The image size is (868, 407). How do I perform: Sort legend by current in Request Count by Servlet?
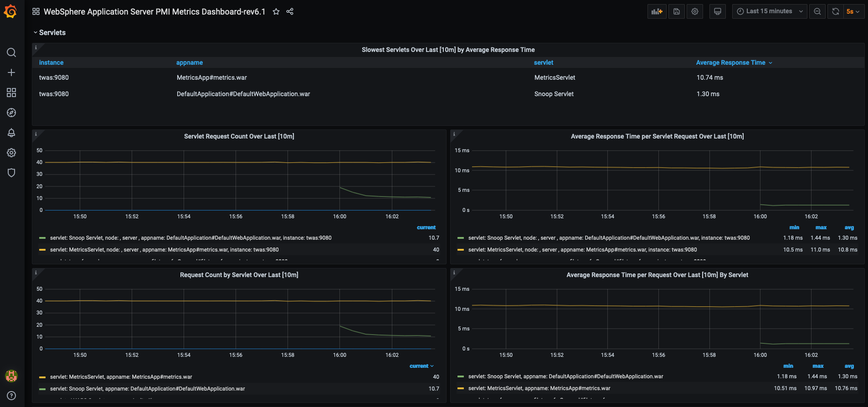421,366
